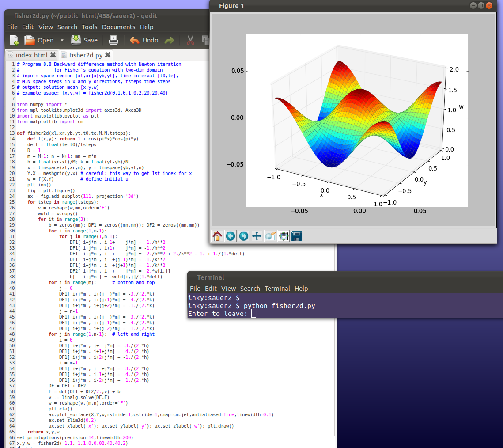Click Forward to next view icon in Figure 1
Image resolution: width=503 pixels, height=448 pixels.
243,236
